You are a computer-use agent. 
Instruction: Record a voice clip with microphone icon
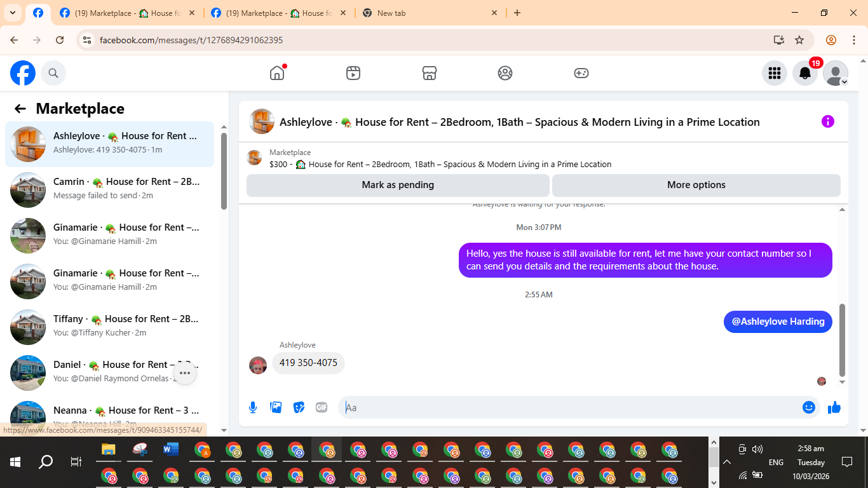click(x=253, y=407)
